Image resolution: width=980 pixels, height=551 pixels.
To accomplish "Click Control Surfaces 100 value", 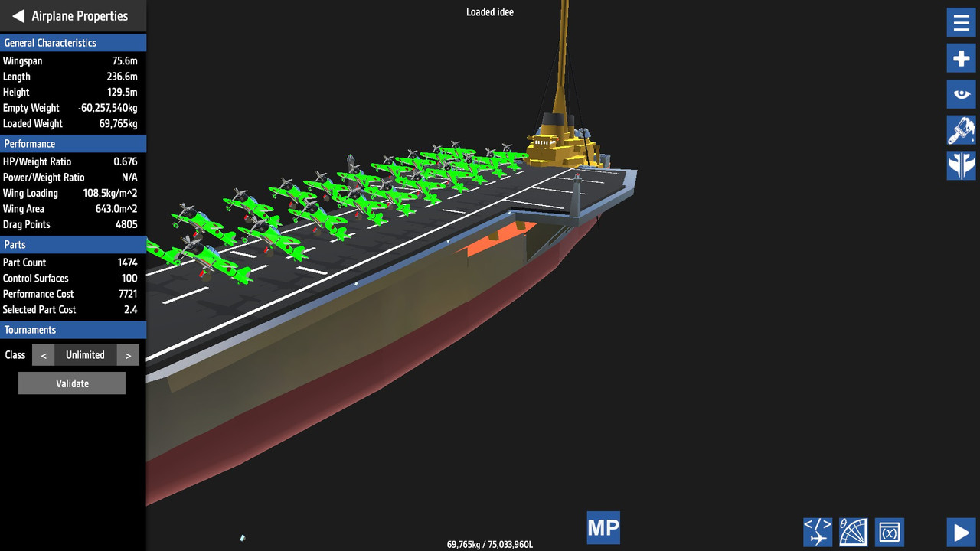I will pyautogui.click(x=129, y=279).
